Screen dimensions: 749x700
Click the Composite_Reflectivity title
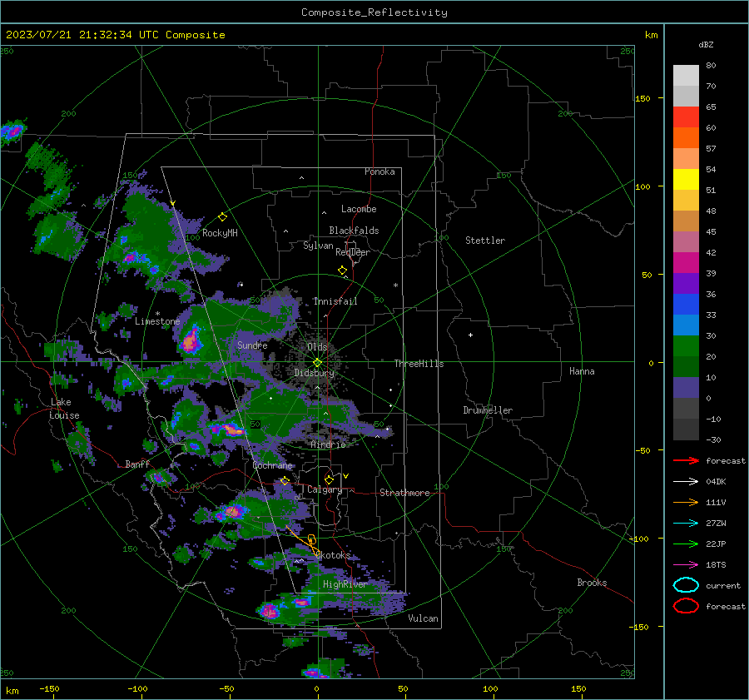[374, 12]
